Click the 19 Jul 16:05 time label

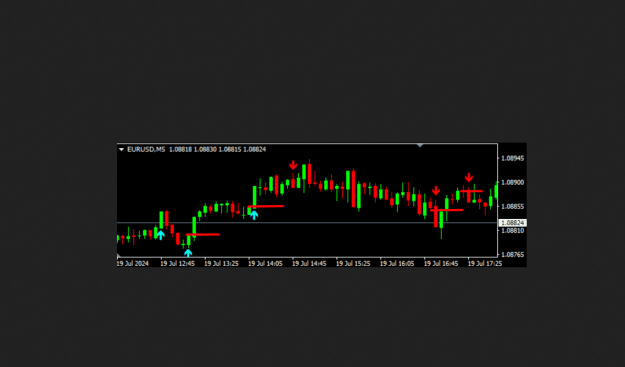397,263
